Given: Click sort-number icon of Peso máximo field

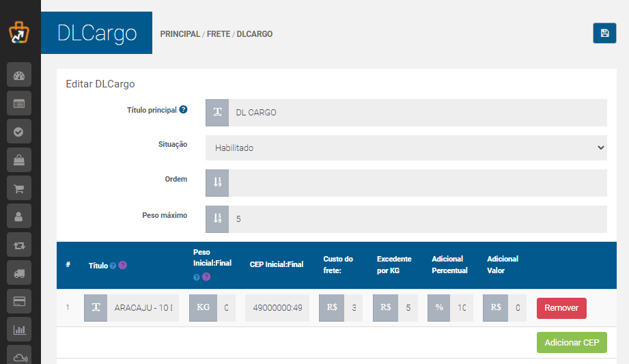Looking at the screenshot, I should pyautogui.click(x=217, y=219).
